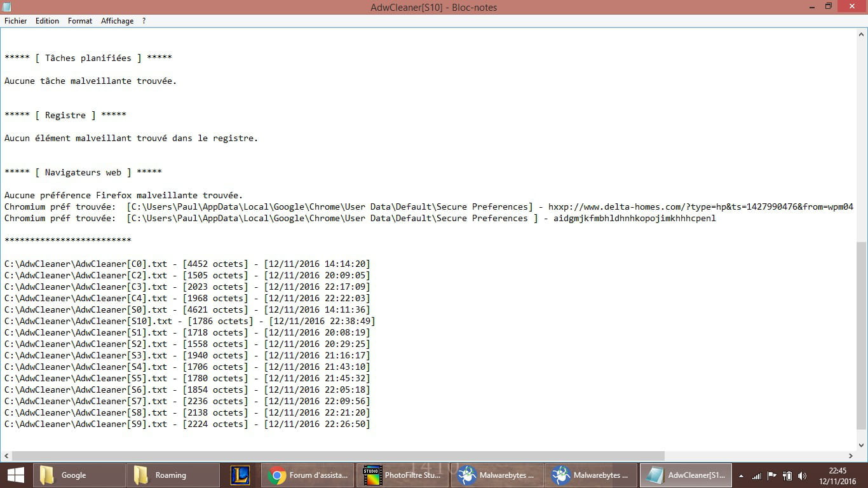Click the AdwCleaner Notepad taskbar button
This screenshot has width=868, height=488.
click(x=686, y=475)
